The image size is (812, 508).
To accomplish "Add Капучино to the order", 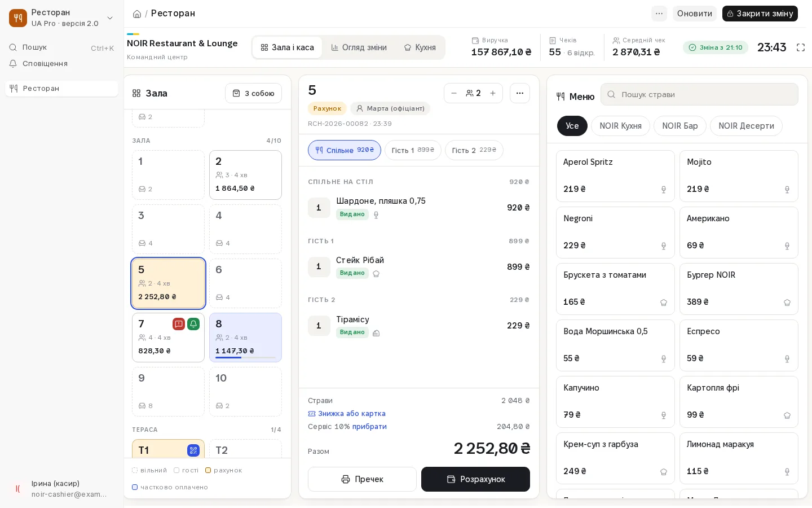I will click(615, 402).
